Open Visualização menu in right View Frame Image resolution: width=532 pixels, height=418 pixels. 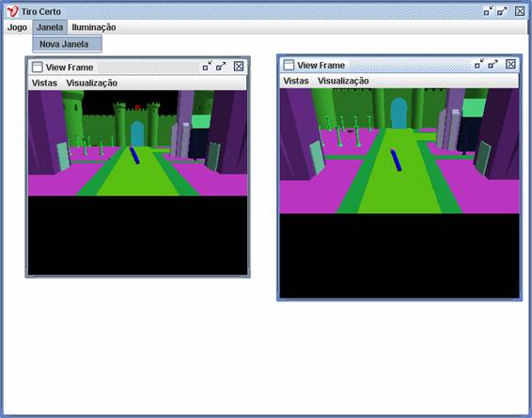click(343, 81)
